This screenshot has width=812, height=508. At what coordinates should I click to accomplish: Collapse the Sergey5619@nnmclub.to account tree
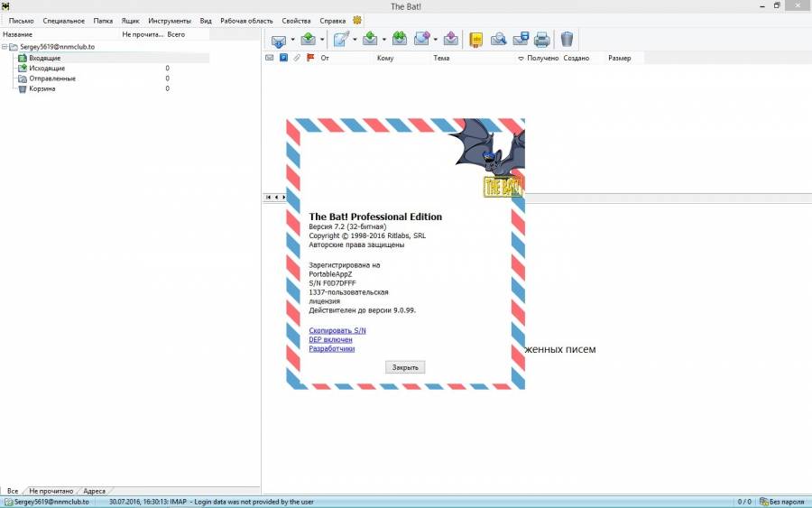[5, 46]
